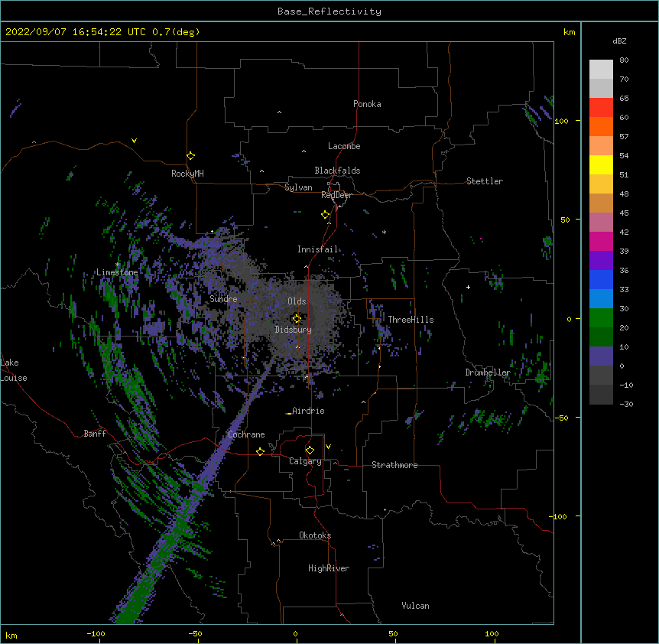Click the tan 45-48 dBZ legend swatch
Image resolution: width=659 pixels, height=644 pixels.
coord(601,203)
